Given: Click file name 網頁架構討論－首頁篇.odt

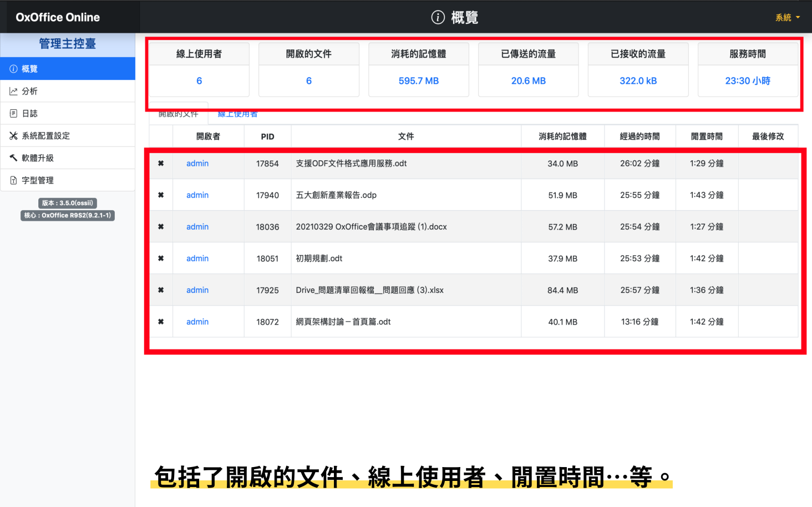Looking at the screenshot, I should point(343,322).
